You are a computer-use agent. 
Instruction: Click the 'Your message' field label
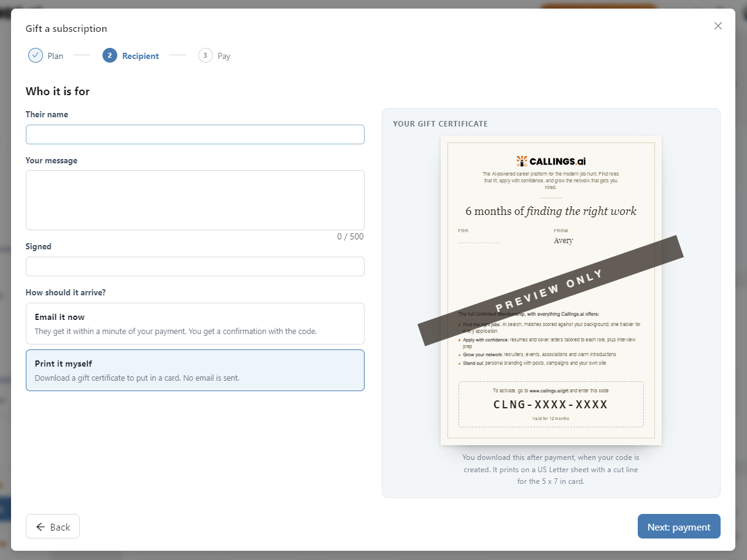[52, 160]
